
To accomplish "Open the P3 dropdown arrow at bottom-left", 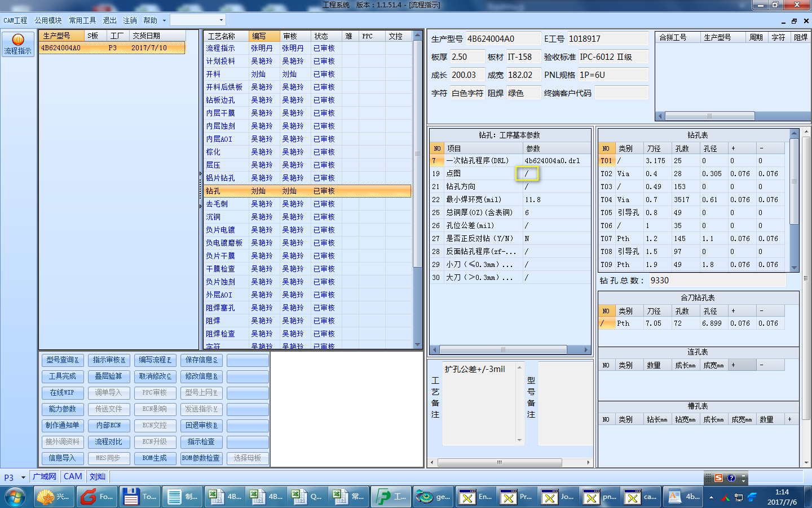I will point(23,478).
